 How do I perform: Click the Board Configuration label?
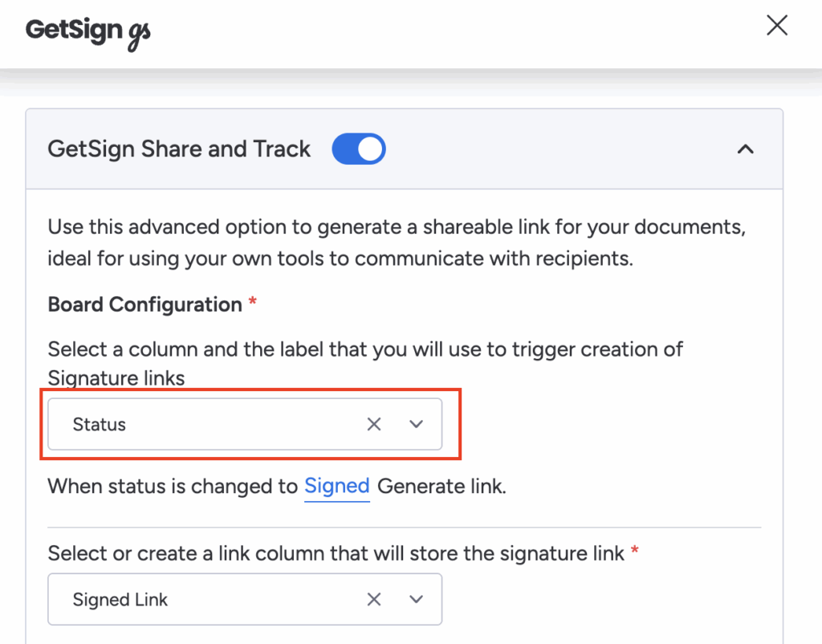pyautogui.click(x=144, y=304)
